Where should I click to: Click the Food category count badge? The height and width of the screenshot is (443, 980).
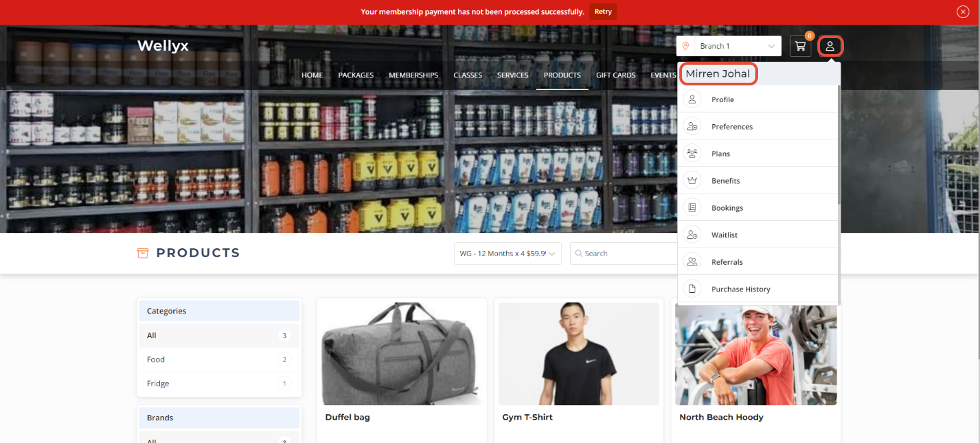pyautogui.click(x=285, y=360)
